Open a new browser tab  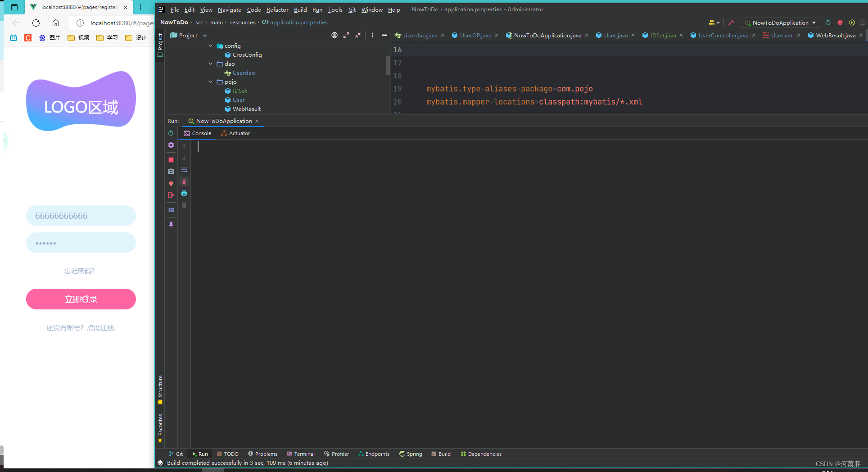140,7
